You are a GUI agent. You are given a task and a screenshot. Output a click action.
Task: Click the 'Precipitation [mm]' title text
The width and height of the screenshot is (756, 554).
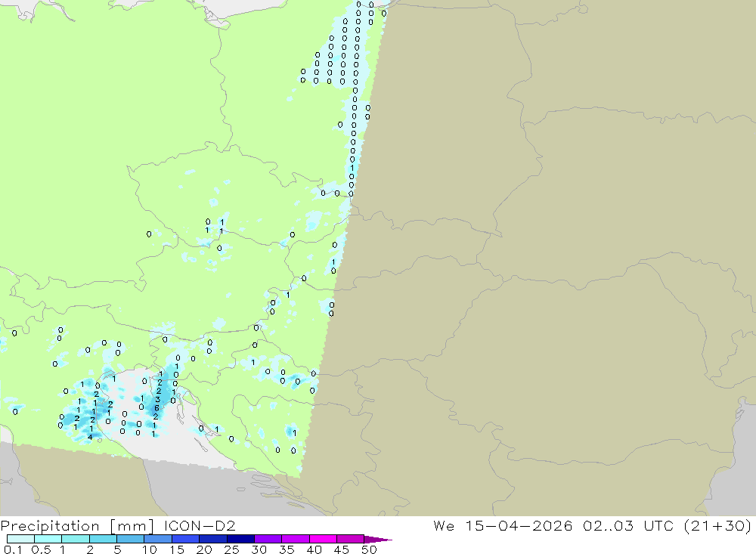[x=77, y=526]
